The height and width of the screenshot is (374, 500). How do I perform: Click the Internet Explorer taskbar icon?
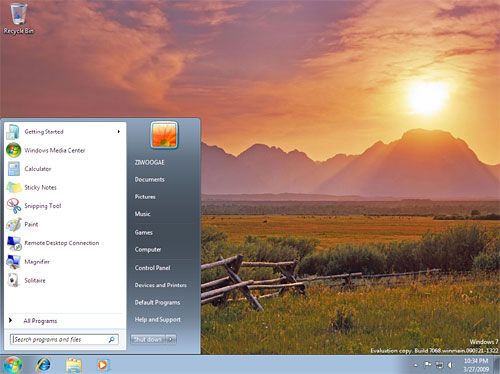point(43,365)
